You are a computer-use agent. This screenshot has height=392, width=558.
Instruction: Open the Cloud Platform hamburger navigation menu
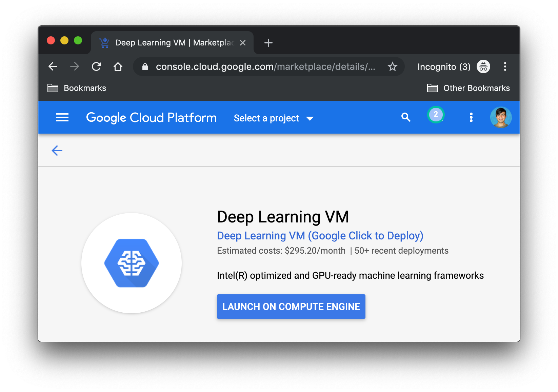point(62,118)
